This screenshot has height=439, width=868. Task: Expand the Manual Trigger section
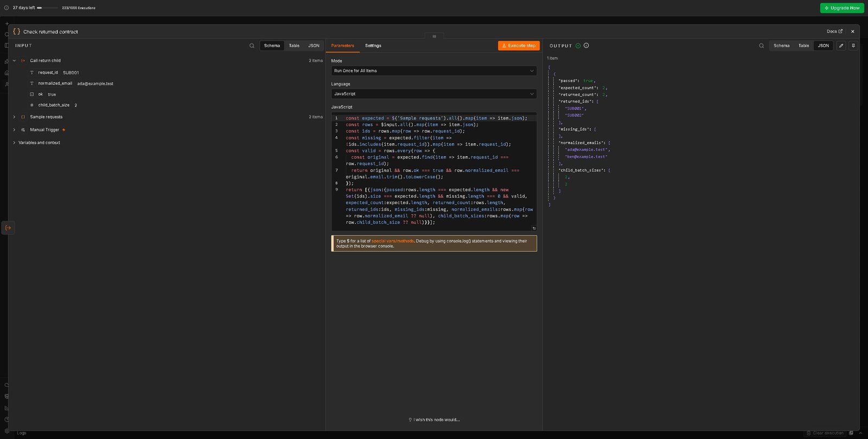[x=14, y=130]
